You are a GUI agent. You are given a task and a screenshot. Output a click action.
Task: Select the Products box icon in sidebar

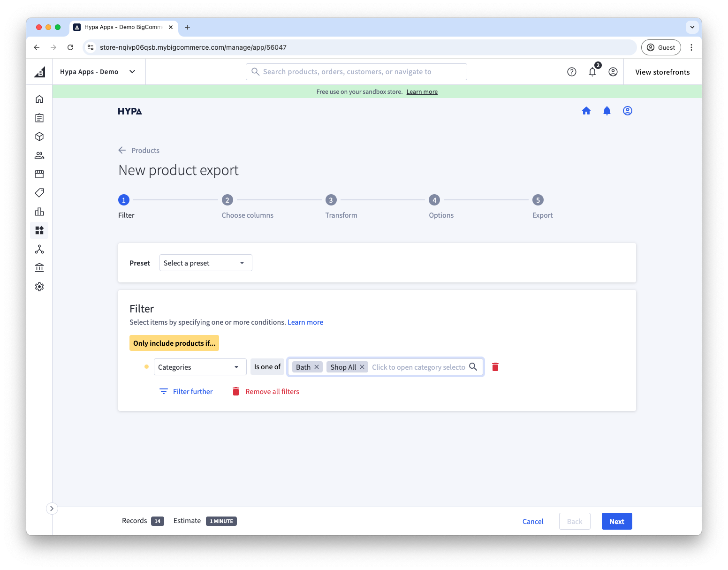(39, 137)
